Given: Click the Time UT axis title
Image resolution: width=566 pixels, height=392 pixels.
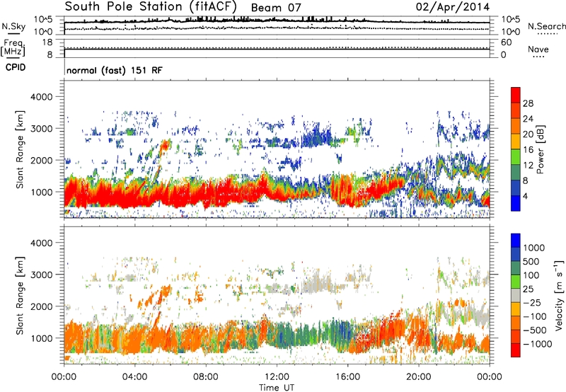Looking at the screenshot, I should pos(277,387).
